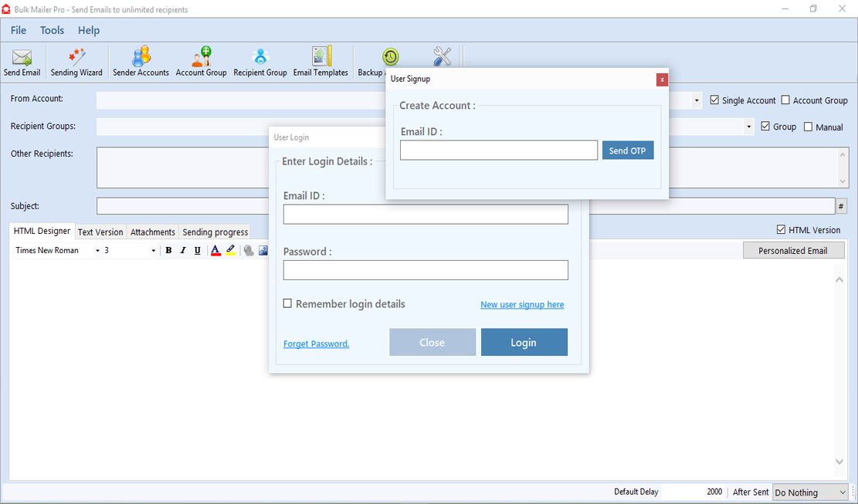This screenshot has height=504, width=858.
Task: Check the Single Account checkbox
Action: pos(714,100)
